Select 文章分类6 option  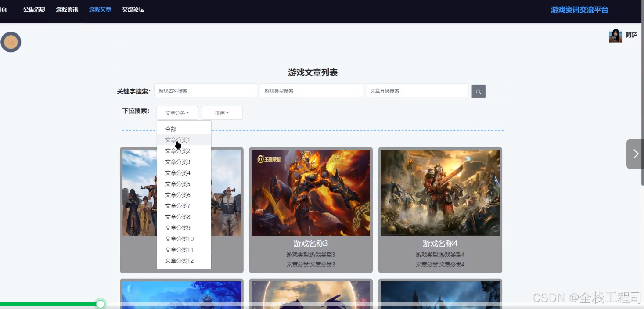tap(184, 195)
